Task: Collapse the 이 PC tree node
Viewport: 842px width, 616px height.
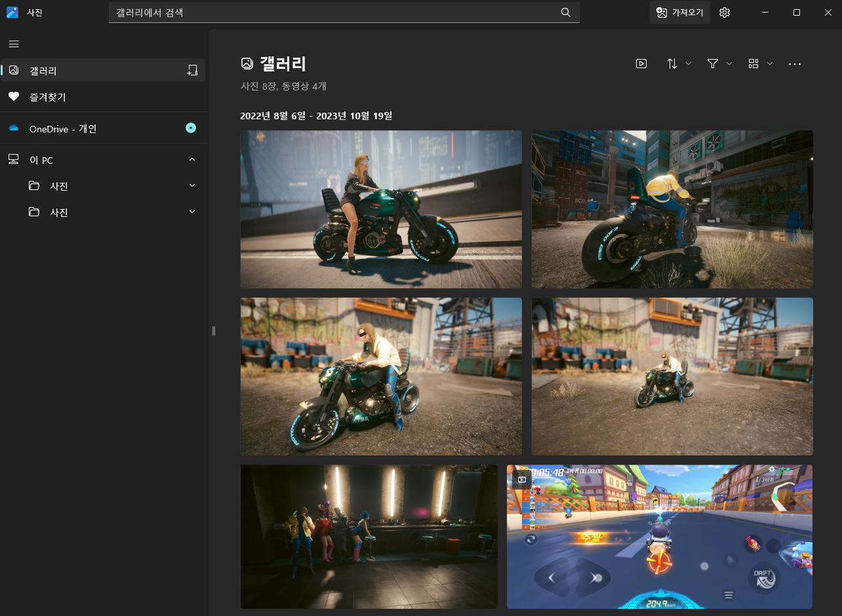Action: point(192,160)
